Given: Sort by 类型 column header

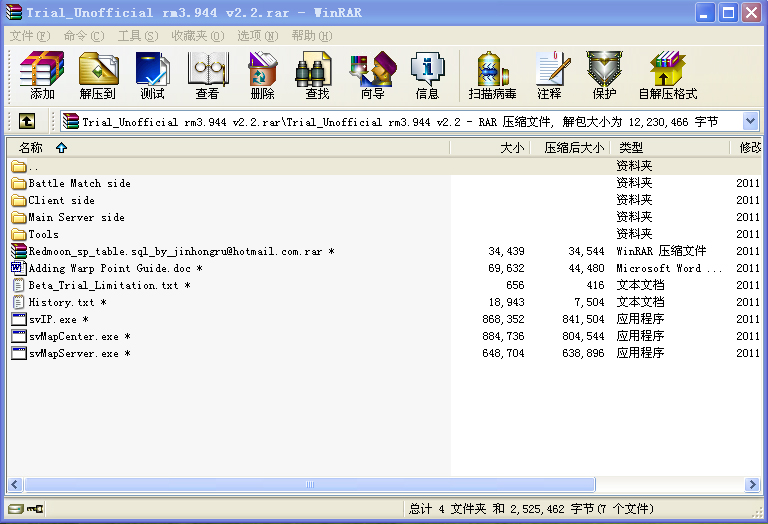Looking at the screenshot, I should pos(670,147).
